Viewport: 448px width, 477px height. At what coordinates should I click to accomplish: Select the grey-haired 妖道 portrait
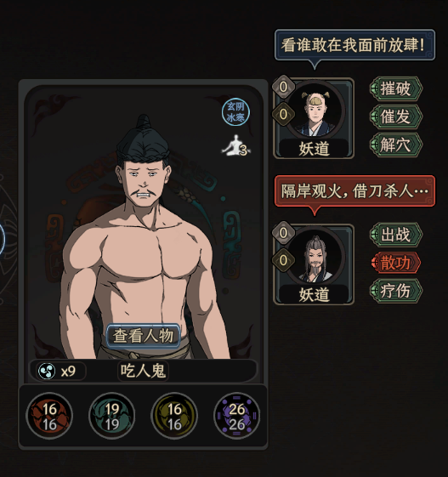315,257
